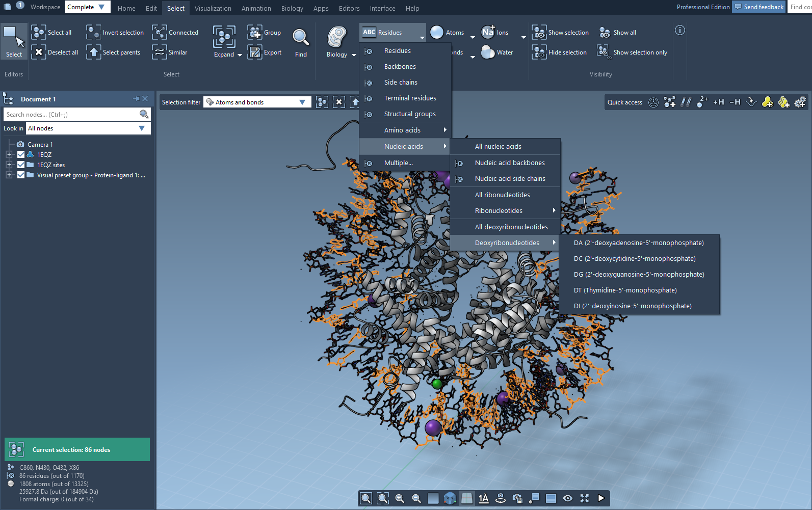Screen dimensions: 812x510
Task: Click the Add hydrogens +H icon
Action: [x=718, y=102]
